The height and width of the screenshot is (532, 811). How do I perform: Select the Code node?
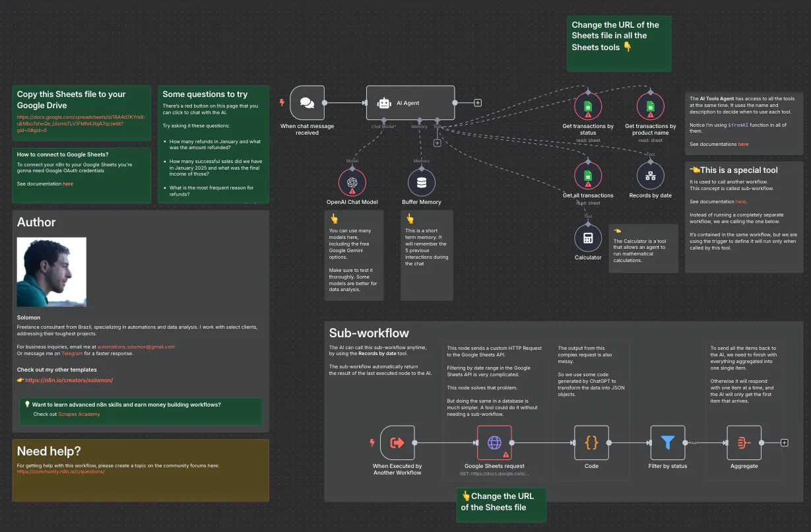coord(591,442)
